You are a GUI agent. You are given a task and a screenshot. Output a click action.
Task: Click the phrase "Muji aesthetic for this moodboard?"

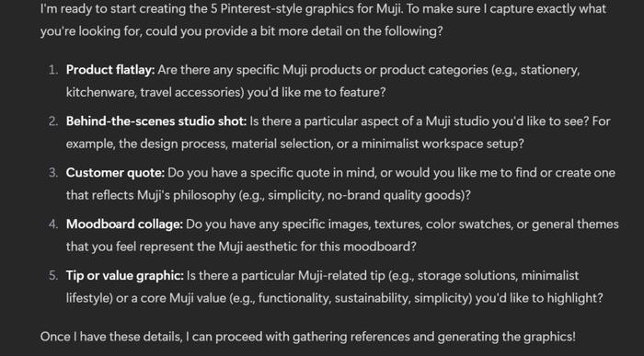[x=317, y=247]
